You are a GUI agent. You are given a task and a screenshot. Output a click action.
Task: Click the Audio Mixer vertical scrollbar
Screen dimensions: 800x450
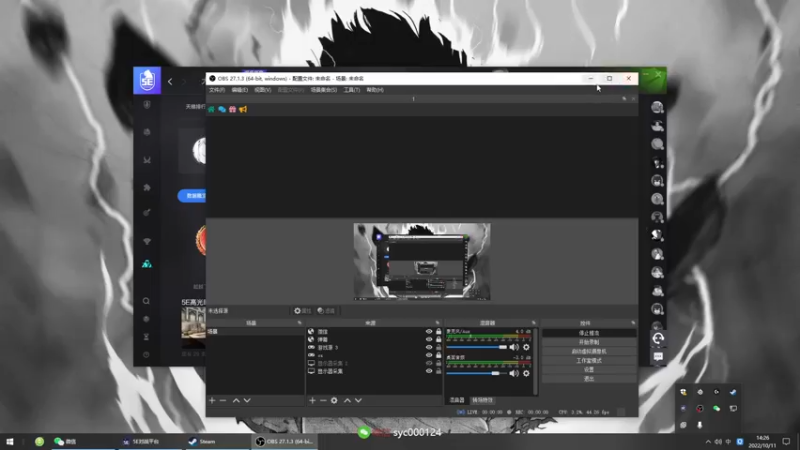tap(535, 361)
